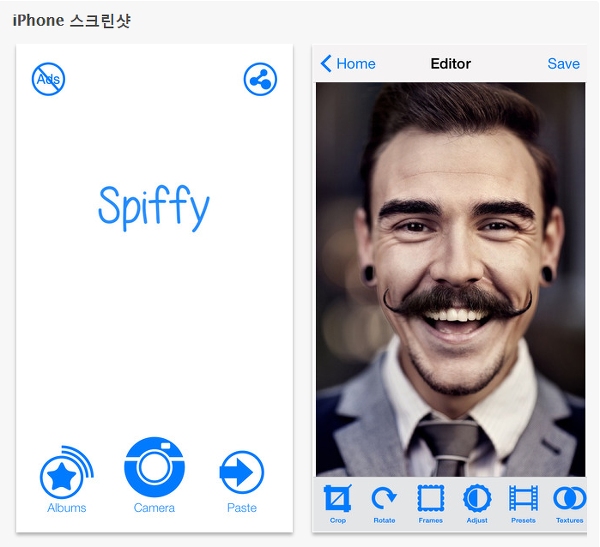Go back to Home from Editor
This screenshot has width=600, height=547.
tap(348, 64)
